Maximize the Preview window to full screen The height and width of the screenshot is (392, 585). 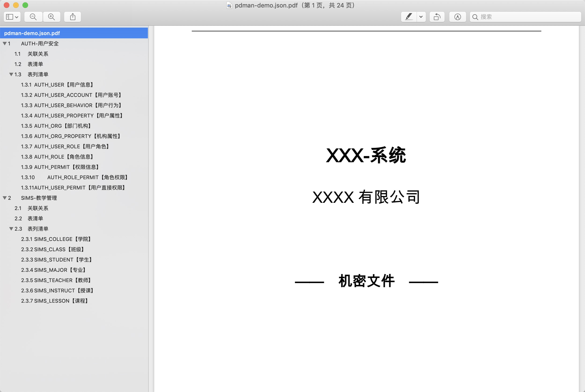25,5
